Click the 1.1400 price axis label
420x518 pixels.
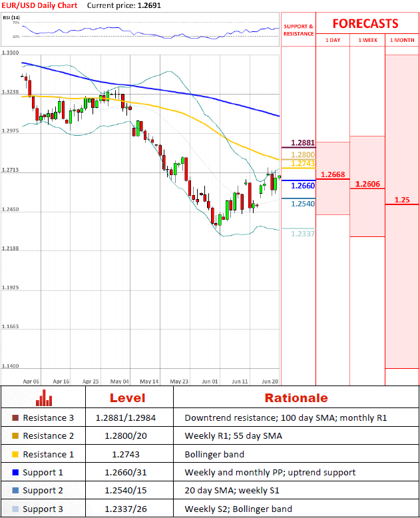pos(10,366)
